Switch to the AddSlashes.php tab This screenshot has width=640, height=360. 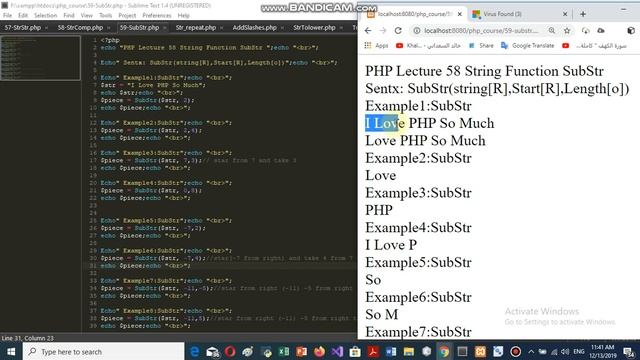(x=254, y=28)
